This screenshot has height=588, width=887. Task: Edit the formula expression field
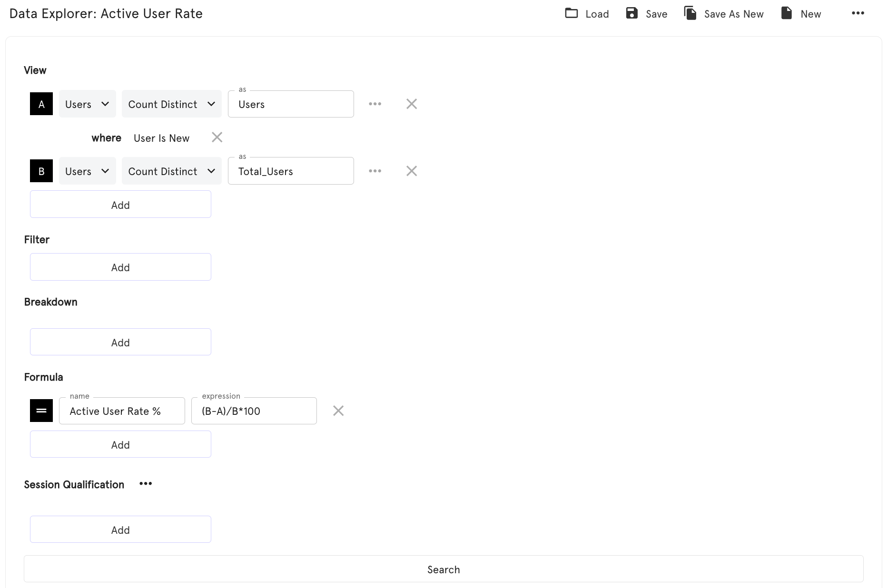254,411
